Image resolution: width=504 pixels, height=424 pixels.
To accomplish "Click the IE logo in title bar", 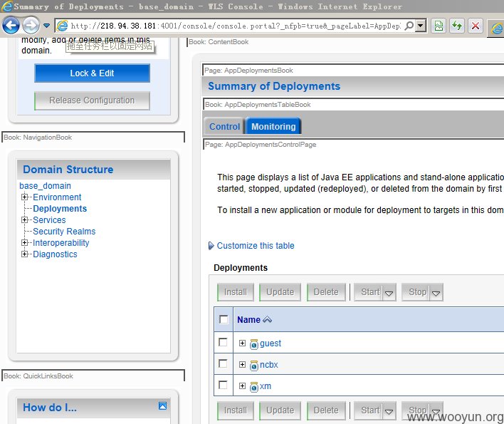I will pyautogui.click(x=7, y=6).
